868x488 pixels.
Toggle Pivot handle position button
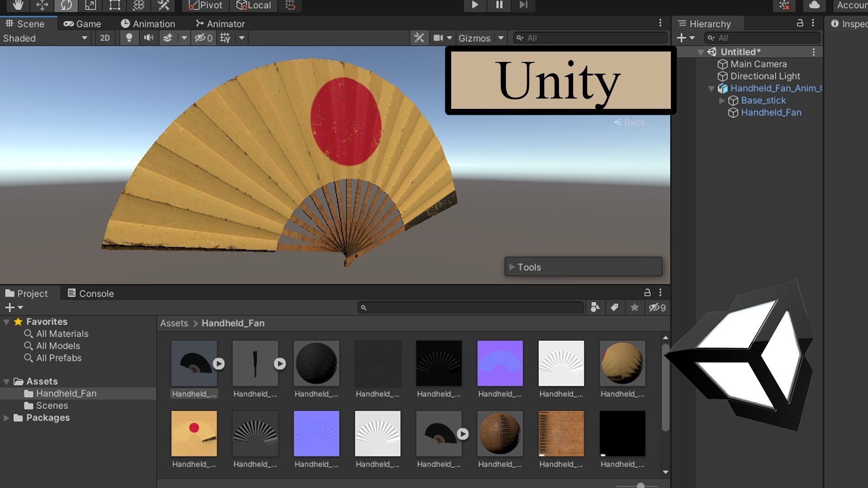coord(205,5)
